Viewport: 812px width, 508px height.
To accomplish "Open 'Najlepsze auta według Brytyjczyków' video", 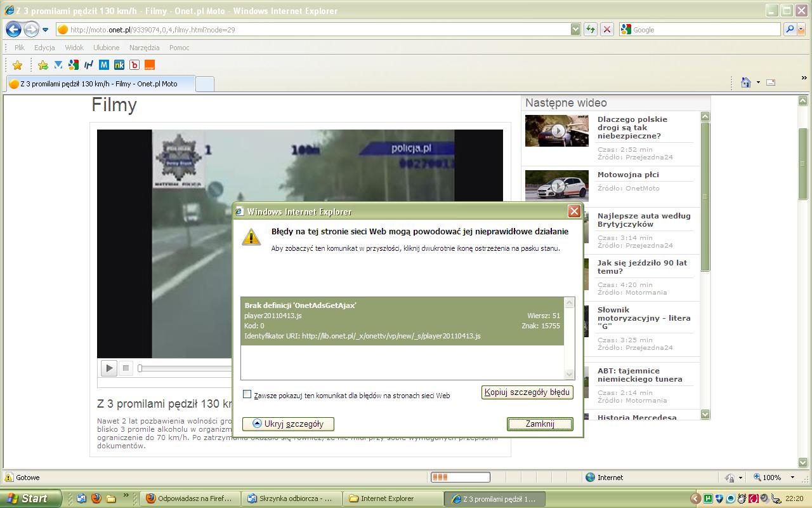I will pyautogui.click(x=644, y=220).
